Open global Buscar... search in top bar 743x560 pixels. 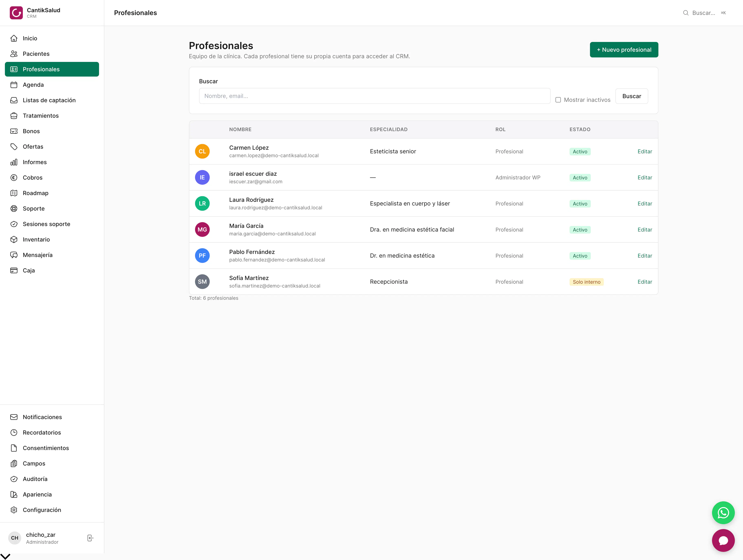pyautogui.click(x=704, y=13)
